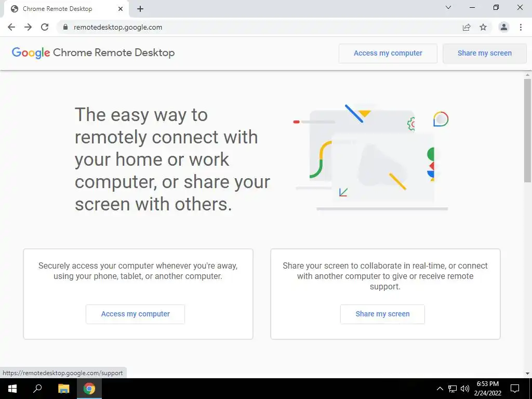
Task: Click the 'Share your screen to collaborate' description
Action: click(x=385, y=276)
